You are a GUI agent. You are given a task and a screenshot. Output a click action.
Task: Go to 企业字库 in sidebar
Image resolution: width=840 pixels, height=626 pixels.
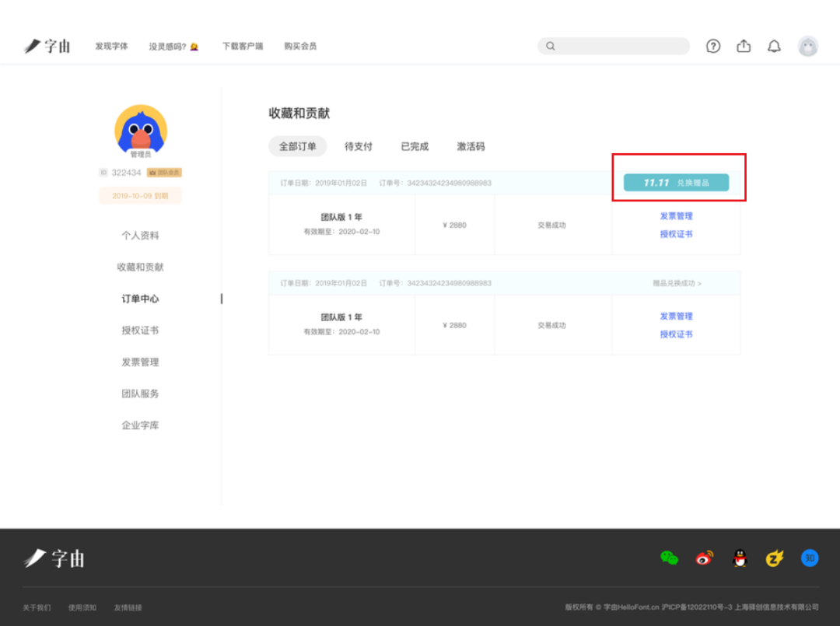pyautogui.click(x=140, y=425)
